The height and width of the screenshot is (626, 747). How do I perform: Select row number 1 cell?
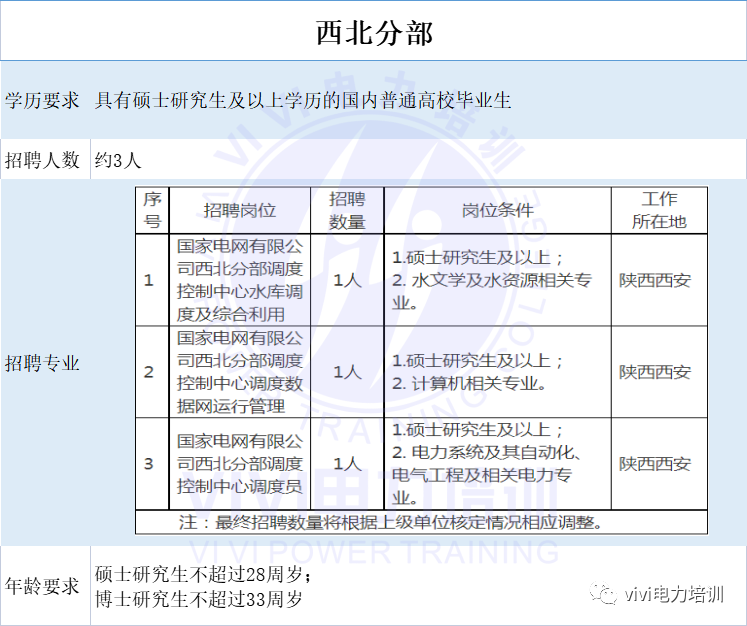pos(152,280)
